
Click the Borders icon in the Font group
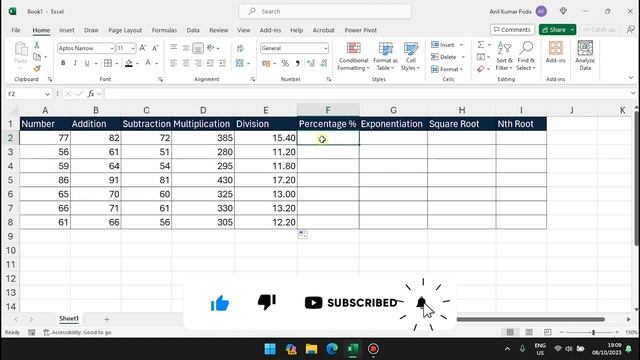point(108,63)
